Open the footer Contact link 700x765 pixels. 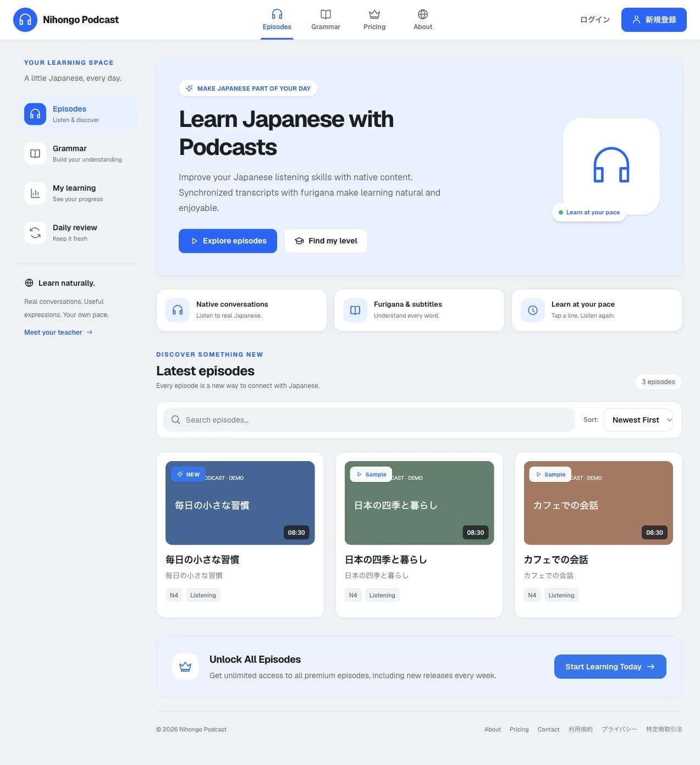coord(549,729)
